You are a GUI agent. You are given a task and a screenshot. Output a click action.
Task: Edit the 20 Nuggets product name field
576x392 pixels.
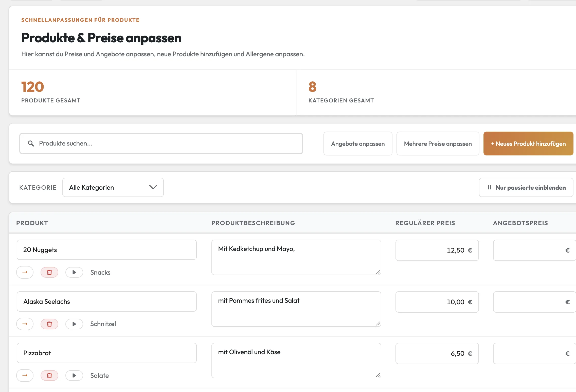pyautogui.click(x=107, y=250)
